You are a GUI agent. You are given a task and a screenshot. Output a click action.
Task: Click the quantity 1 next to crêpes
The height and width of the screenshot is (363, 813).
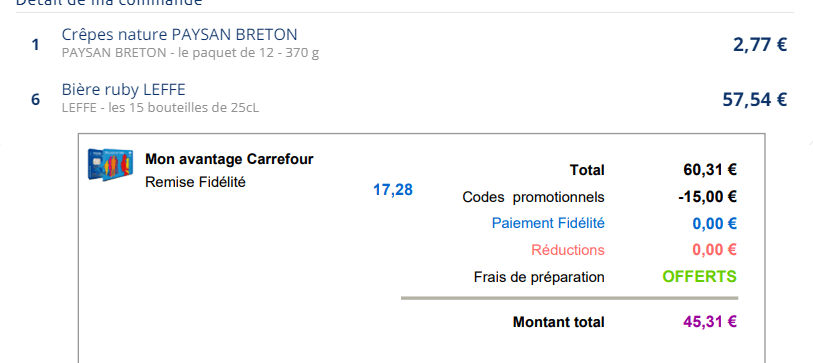click(35, 45)
